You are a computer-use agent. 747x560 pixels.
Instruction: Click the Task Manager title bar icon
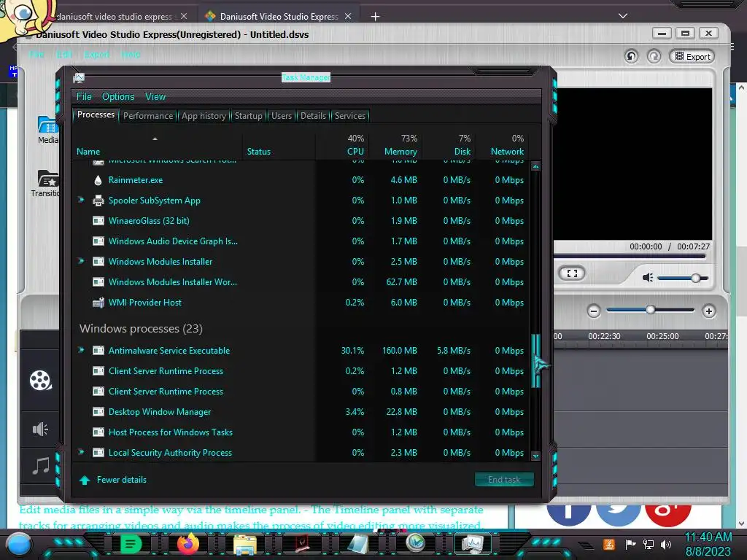click(79, 77)
